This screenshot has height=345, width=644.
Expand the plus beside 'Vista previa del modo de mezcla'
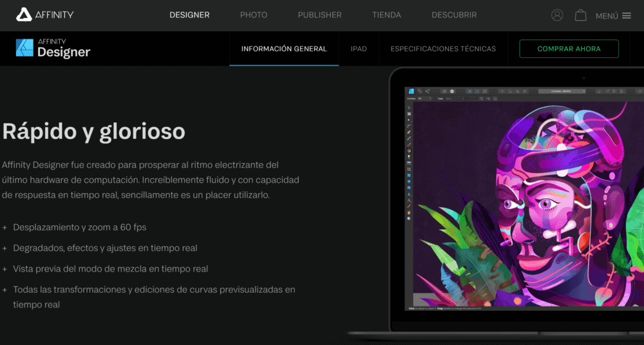tap(5, 268)
